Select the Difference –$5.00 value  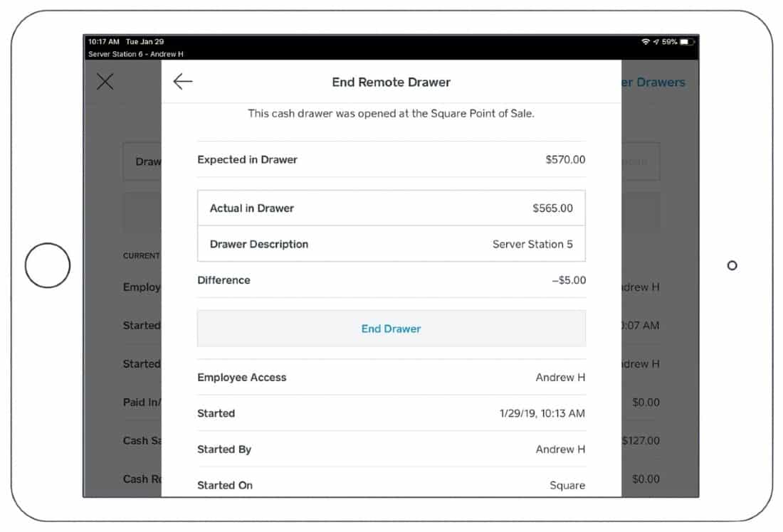point(569,280)
